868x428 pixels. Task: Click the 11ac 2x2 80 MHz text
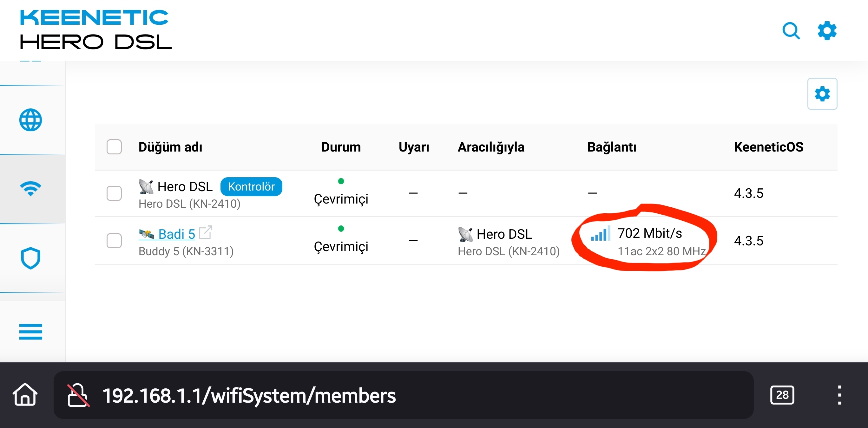click(661, 251)
